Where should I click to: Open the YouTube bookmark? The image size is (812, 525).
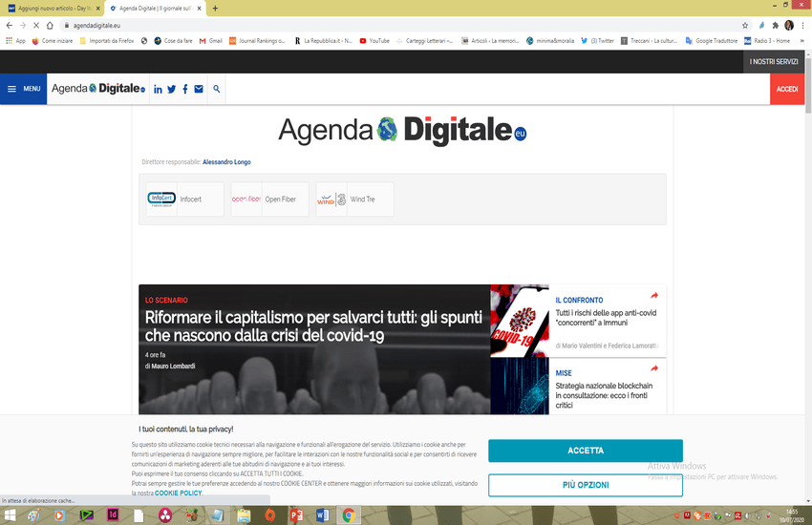[374, 41]
